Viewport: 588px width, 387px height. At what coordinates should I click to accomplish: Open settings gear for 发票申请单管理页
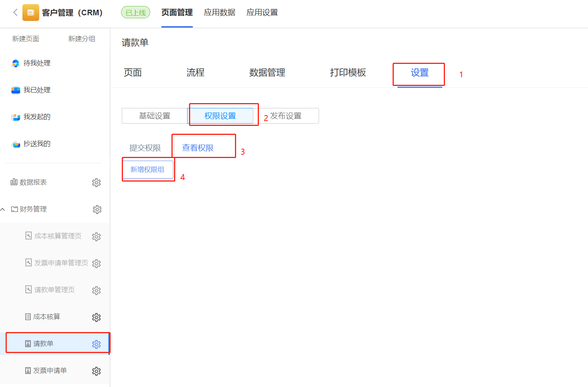(x=96, y=263)
